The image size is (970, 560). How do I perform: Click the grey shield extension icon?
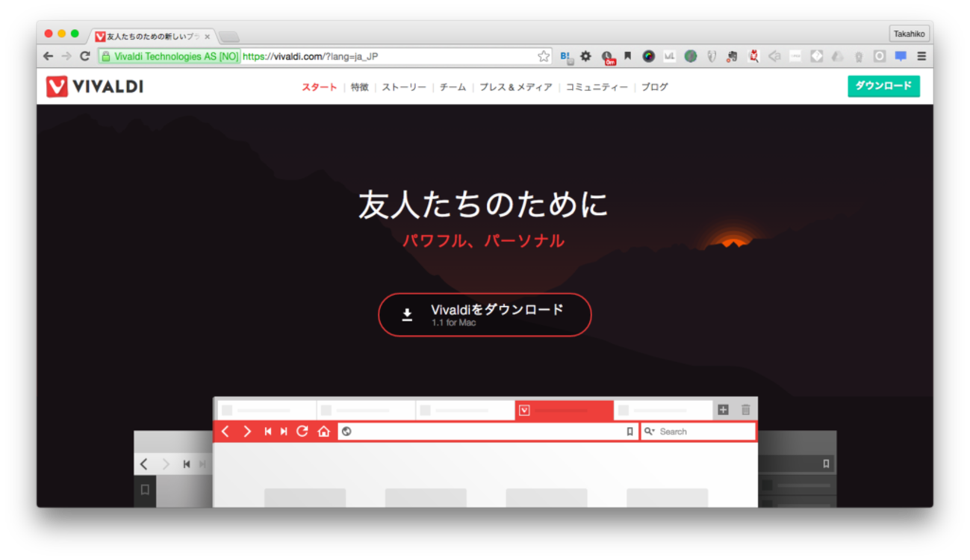pyautogui.click(x=712, y=56)
